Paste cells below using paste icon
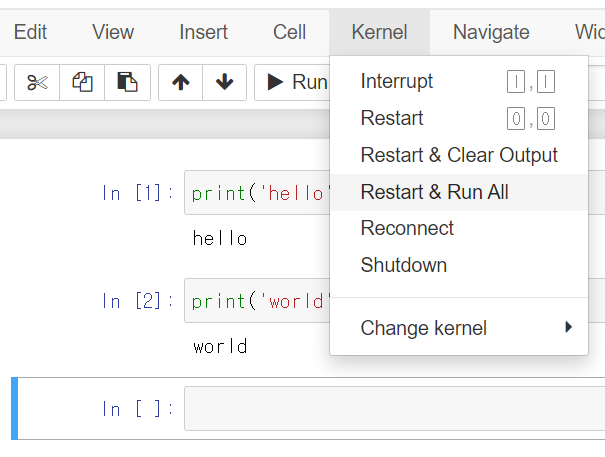The height and width of the screenshot is (457, 605). 127,82
